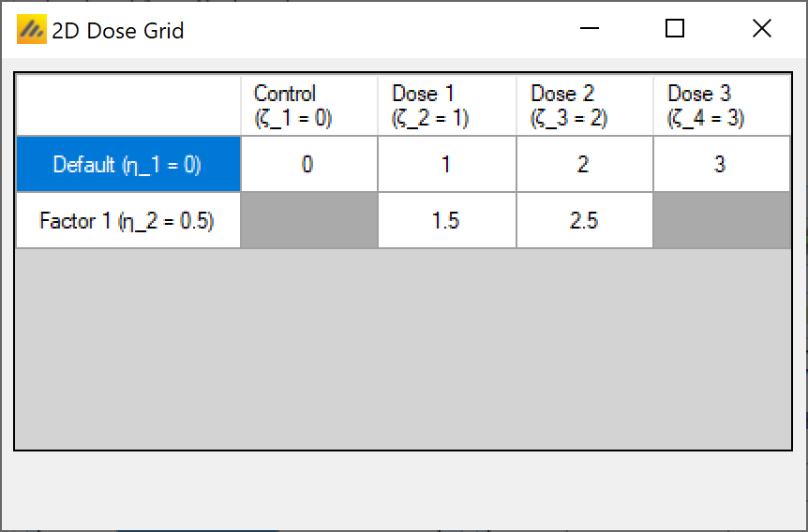Click the 2D Dose Grid app icon
Viewport: 808px width, 532px height.
tap(31, 31)
